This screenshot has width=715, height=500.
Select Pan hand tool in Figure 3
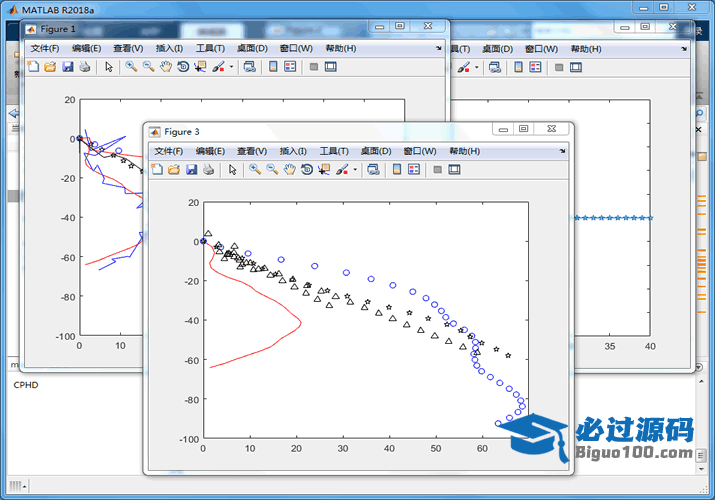290,170
